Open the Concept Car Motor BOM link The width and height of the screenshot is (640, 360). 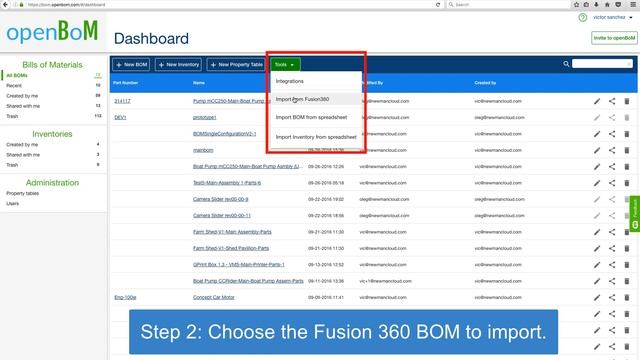point(213,298)
